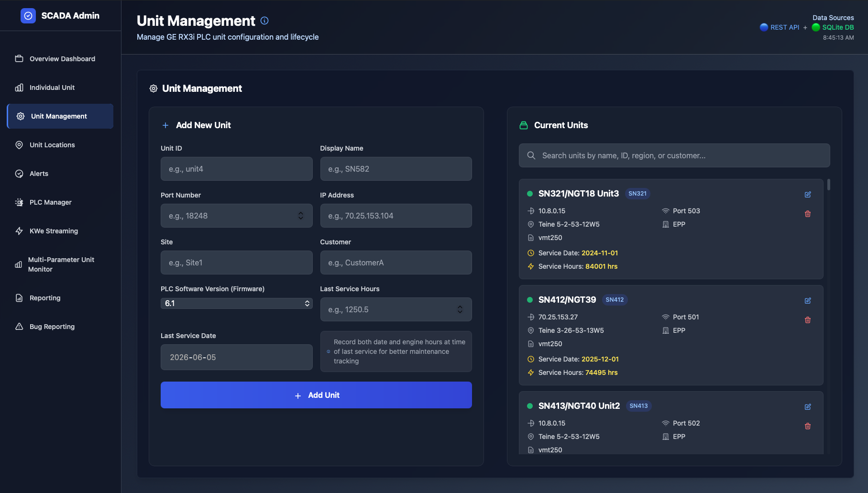The width and height of the screenshot is (868, 493).
Task: Click the Port 502 label
Action: pyautogui.click(x=686, y=423)
